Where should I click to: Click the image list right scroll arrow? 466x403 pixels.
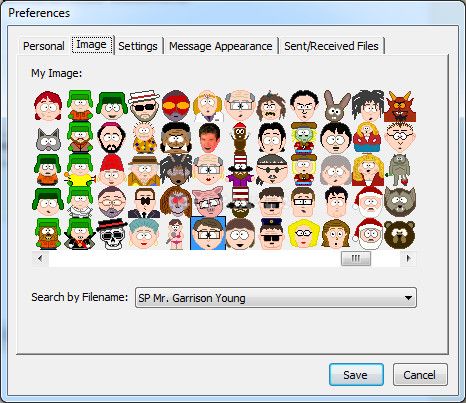pyautogui.click(x=408, y=258)
